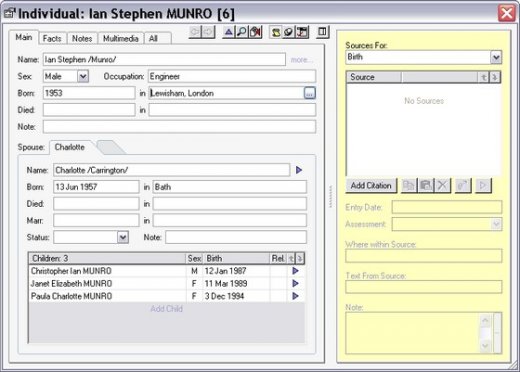Click the spouse Note field next to Status
Image resolution: width=520 pixels, height=372 pixels.
click(x=236, y=237)
